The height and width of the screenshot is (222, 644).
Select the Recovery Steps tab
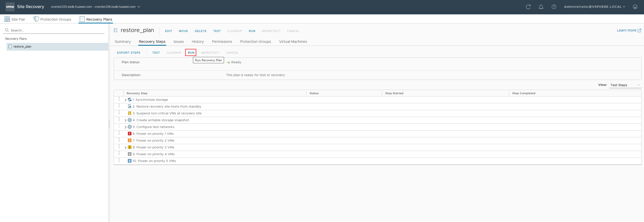pyautogui.click(x=152, y=42)
